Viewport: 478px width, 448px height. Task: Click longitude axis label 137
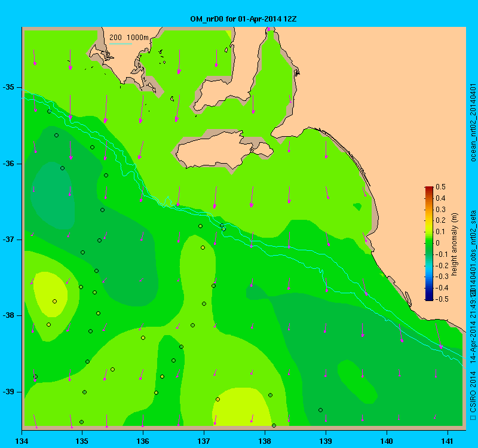[204, 441]
